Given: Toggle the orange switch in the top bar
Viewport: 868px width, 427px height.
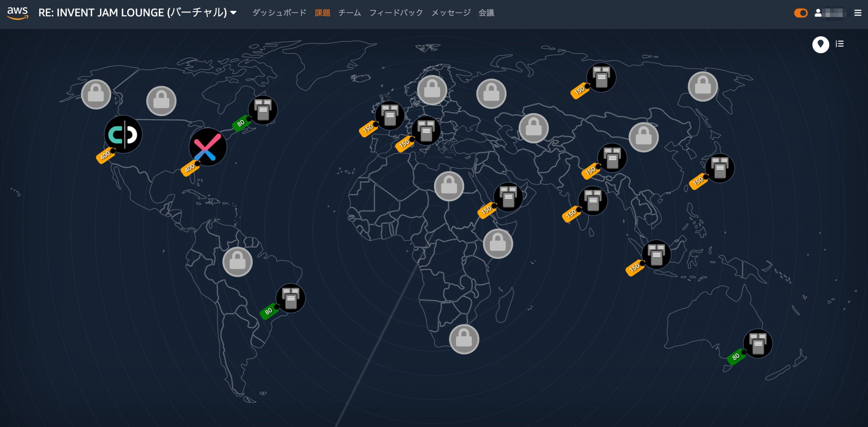Looking at the screenshot, I should (x=801, y=13).
